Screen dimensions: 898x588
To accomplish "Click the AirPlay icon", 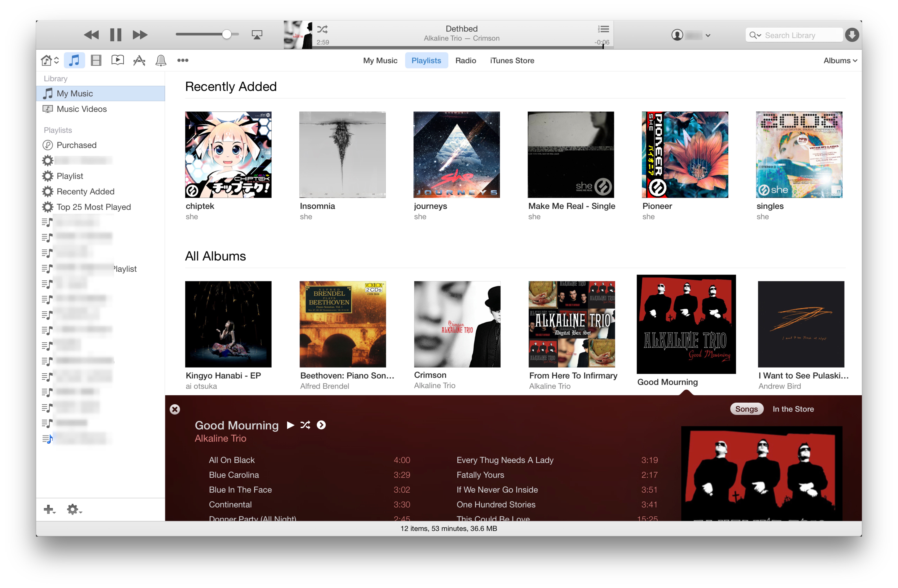I will 257,35.
